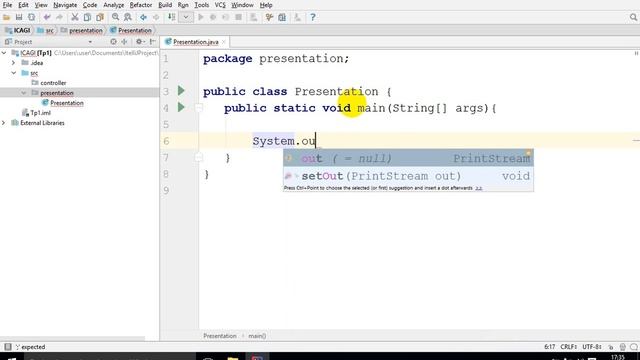Click the Forward navigation arrow

(x=156, y=17)
